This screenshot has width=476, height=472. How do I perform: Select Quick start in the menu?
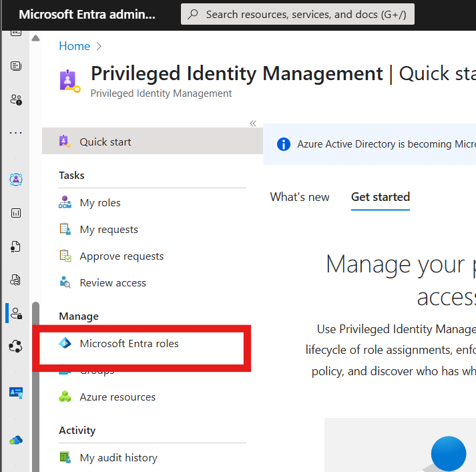click(x=152, y=142)
